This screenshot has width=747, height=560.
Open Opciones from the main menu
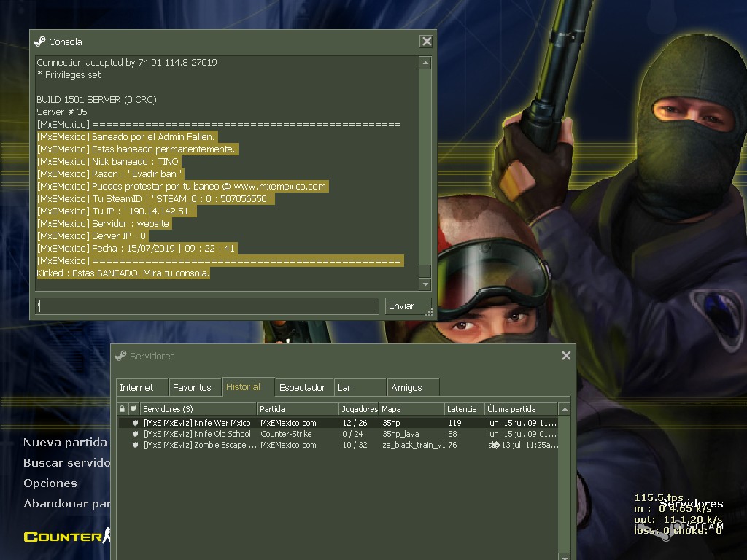(50, 483)
